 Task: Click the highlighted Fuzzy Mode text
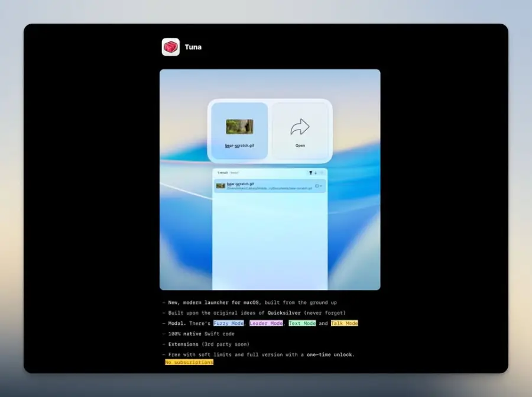[x=228, y=323]
